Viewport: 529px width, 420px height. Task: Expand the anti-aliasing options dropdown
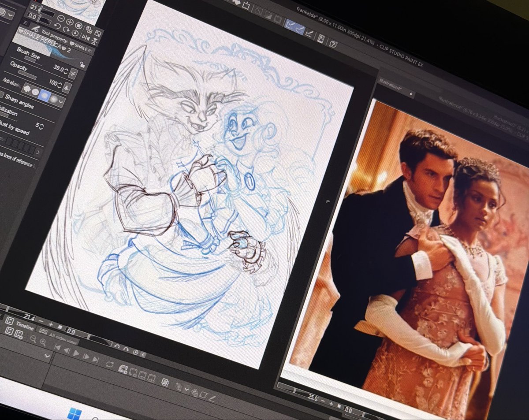61,102
